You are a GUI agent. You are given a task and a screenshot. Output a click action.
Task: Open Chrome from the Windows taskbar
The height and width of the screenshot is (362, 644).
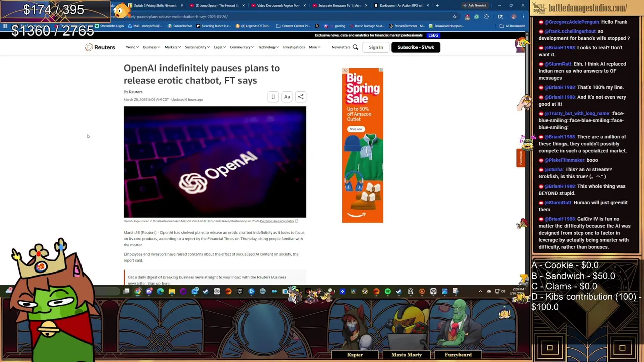pyautogui.click(x=138, y=291)
